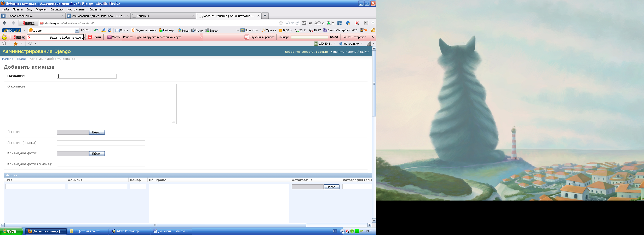Click the speech bubble icon in bottom toolbar
Viewport: 644px width, 235px height.
tap(30, 44)
